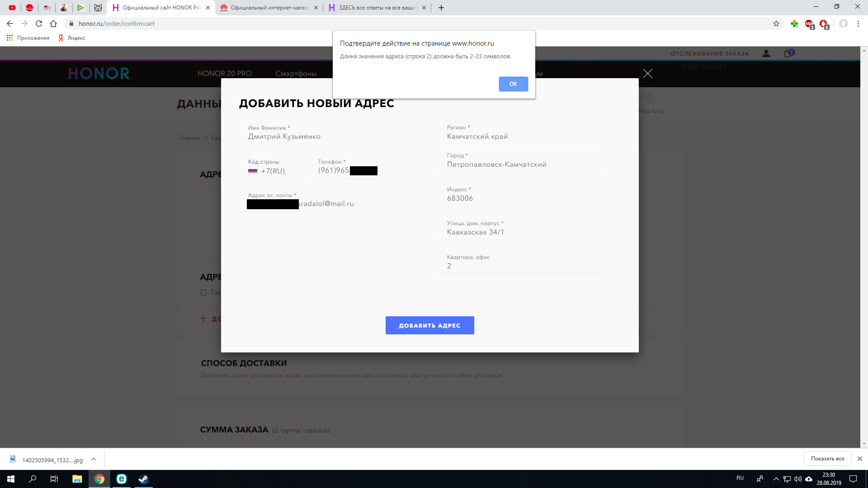Edit the Индекс 683006 field
This screenshot has width=868, height=488.
coord(519,198)
